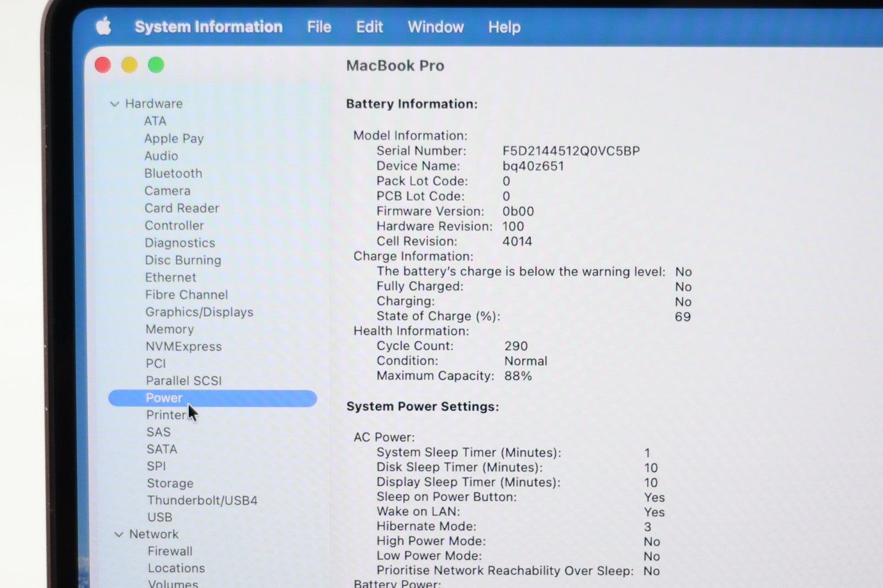Viewport: 883px width, 588px height.
Task: Click the green full-screen window button
Action: click(156, 65)
